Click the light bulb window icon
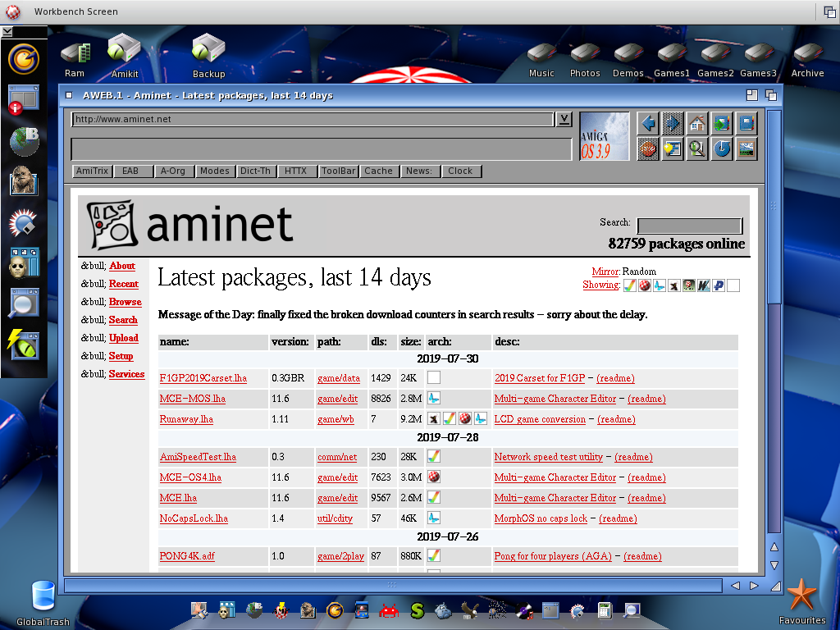Viewport: 840px width, 630px height. tap(673, 149)
